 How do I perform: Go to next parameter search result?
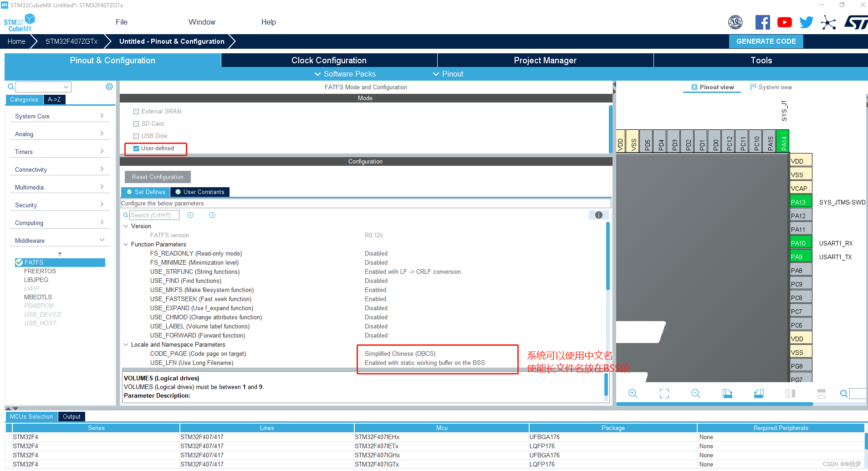212,215
